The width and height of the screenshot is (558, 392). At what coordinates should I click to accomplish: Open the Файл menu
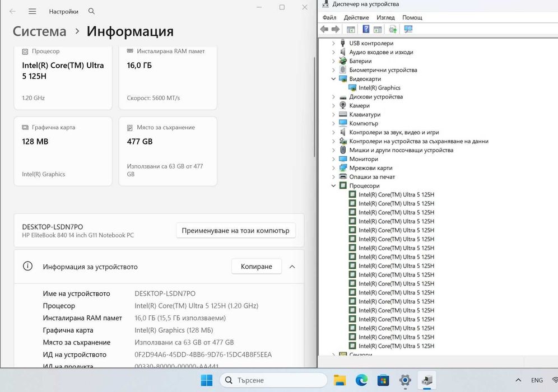329,17
